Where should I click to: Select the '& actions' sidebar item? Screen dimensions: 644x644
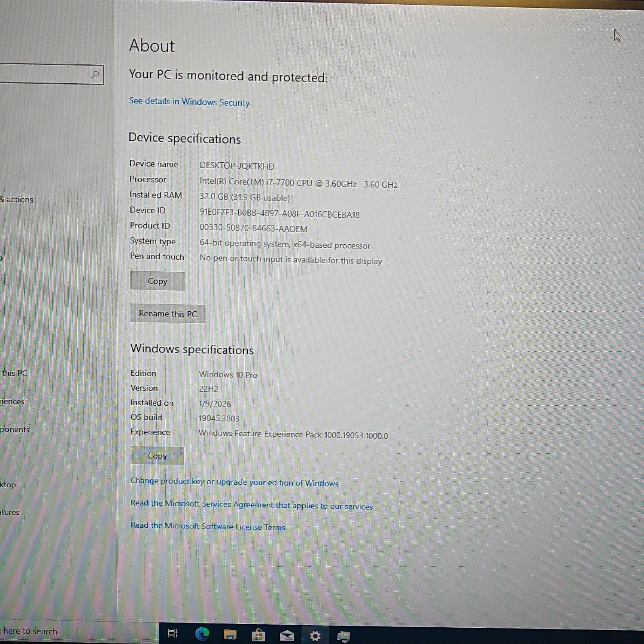[17, 199]
